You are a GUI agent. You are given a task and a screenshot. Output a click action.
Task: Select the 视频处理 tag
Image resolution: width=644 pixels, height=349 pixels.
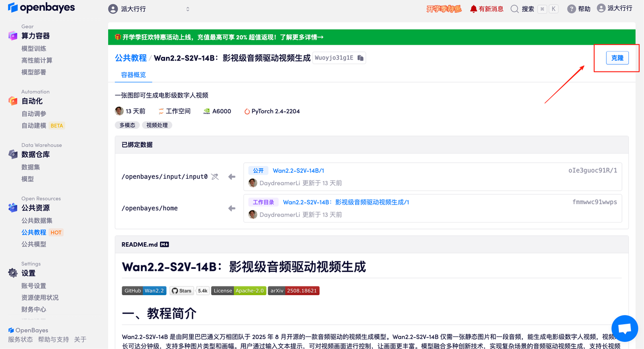(x=157, y=125)
